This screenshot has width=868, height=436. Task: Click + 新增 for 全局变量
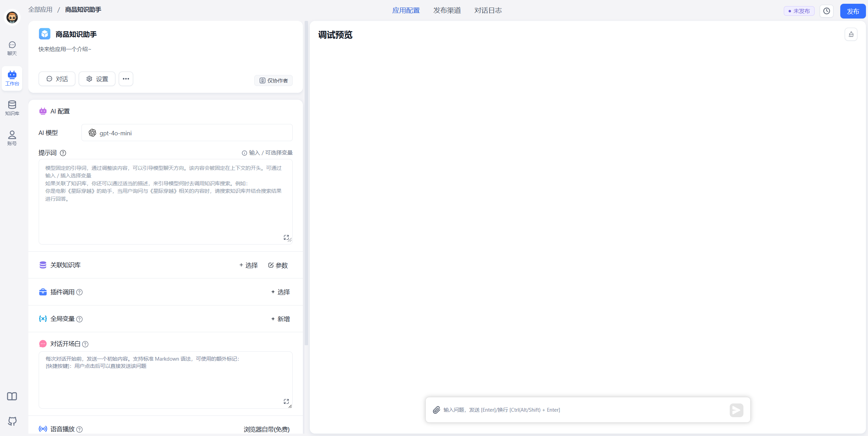click(280, 319)
